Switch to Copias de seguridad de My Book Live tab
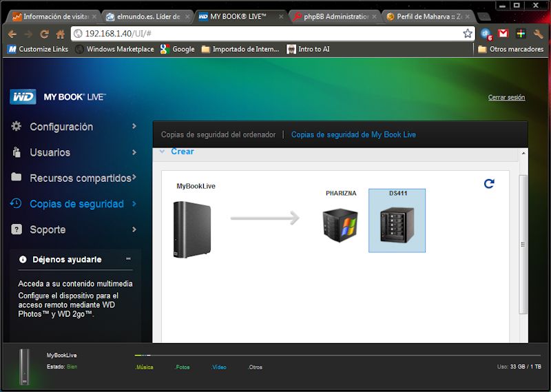 353,134
